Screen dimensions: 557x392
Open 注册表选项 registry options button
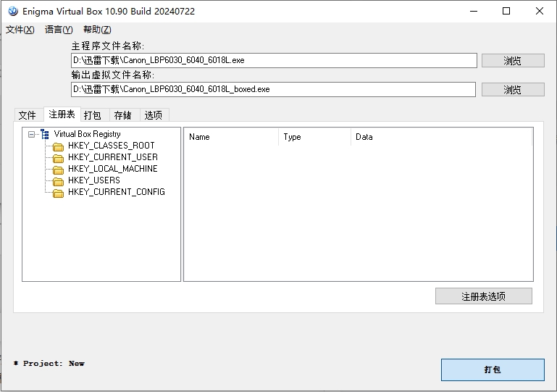[x=483, y=296]
